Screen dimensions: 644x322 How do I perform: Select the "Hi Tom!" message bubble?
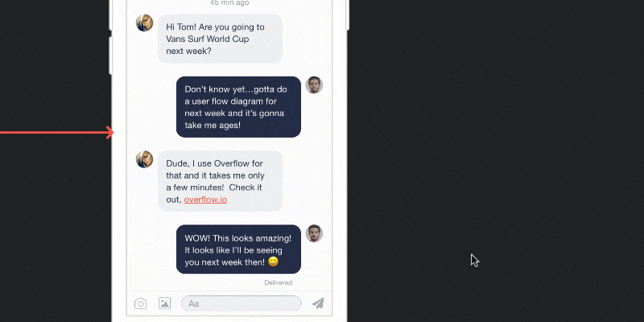click(220, 39)
